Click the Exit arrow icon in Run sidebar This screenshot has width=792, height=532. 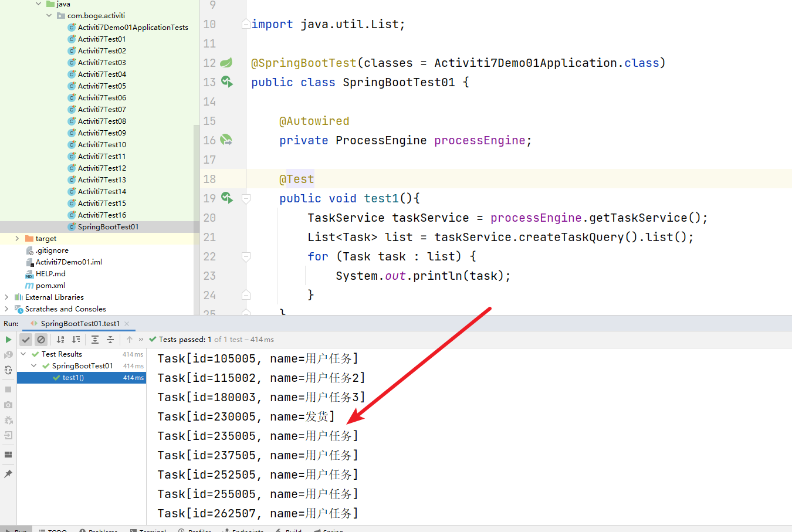[x=8, y=435]
